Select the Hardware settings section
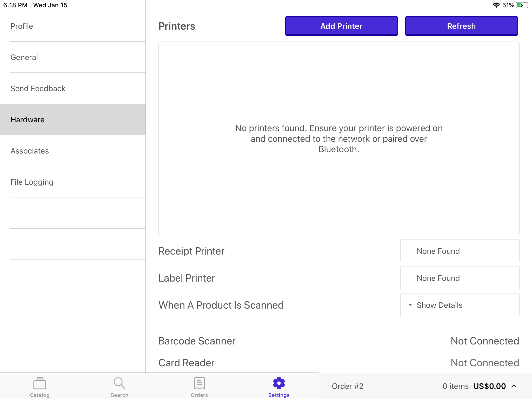Screen dimensions: 532x399 pos(73,119)
